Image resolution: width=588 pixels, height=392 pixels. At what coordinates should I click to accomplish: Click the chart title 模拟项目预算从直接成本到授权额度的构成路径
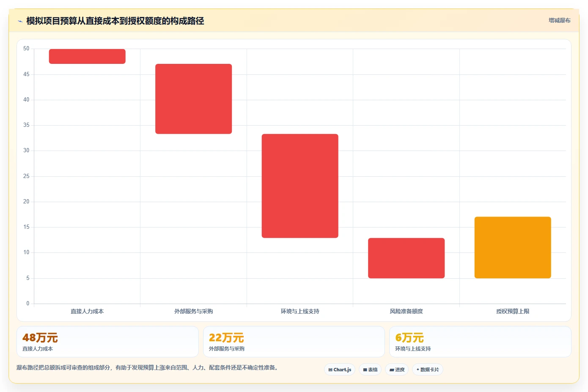(115, 21)
